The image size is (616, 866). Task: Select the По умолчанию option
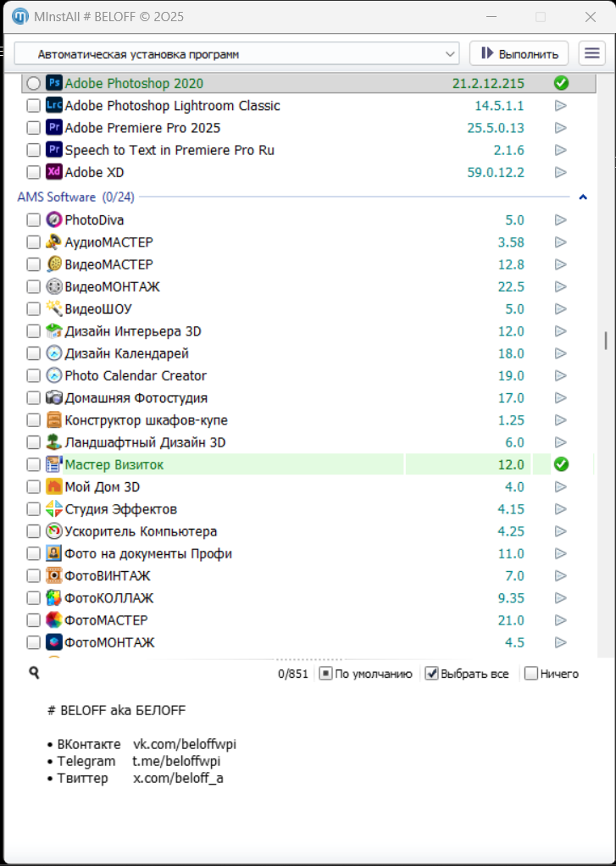coord(325,674)
